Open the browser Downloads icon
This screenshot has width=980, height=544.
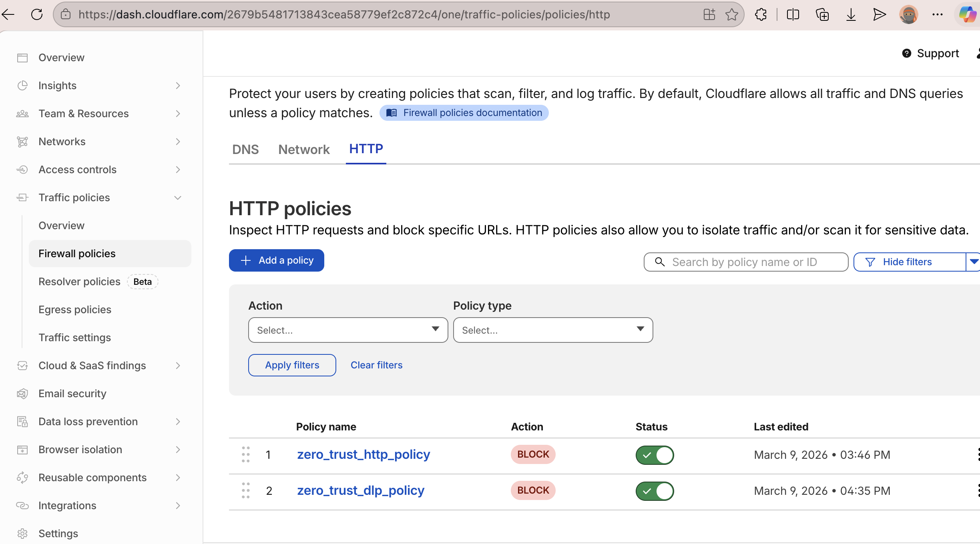(851, 14)
